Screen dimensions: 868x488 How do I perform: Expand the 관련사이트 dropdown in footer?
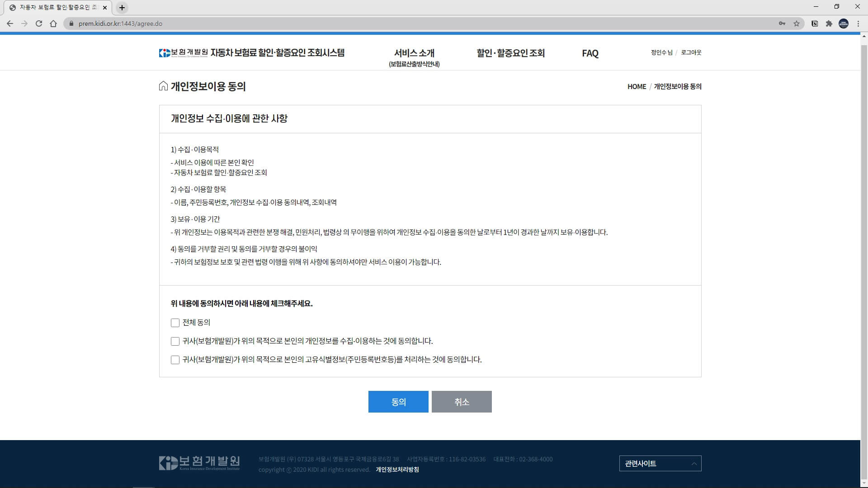coord(660,463)
